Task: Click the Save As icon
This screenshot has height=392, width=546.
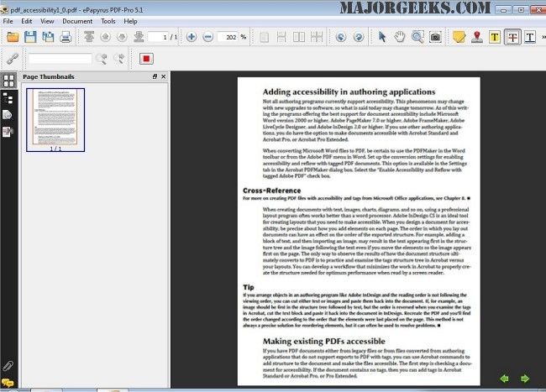Action: 48,37
